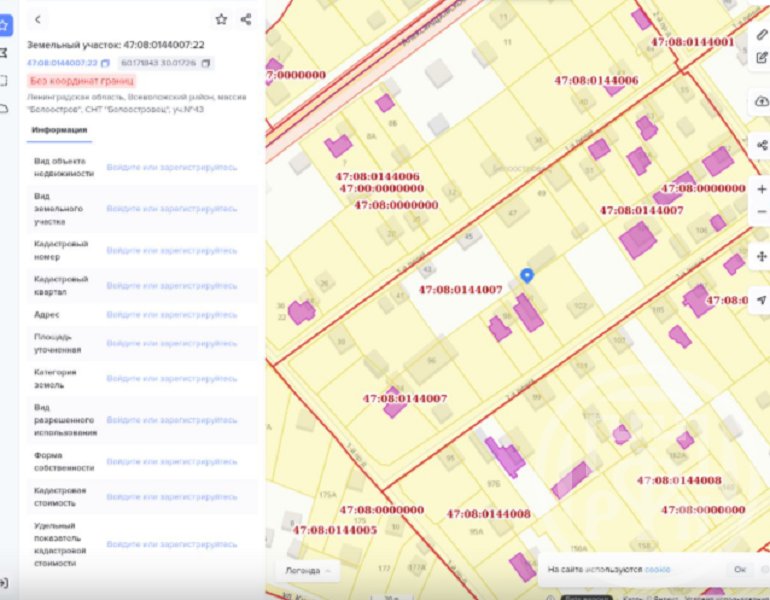Share the land plot via the share icon

[x=245, y=19]
